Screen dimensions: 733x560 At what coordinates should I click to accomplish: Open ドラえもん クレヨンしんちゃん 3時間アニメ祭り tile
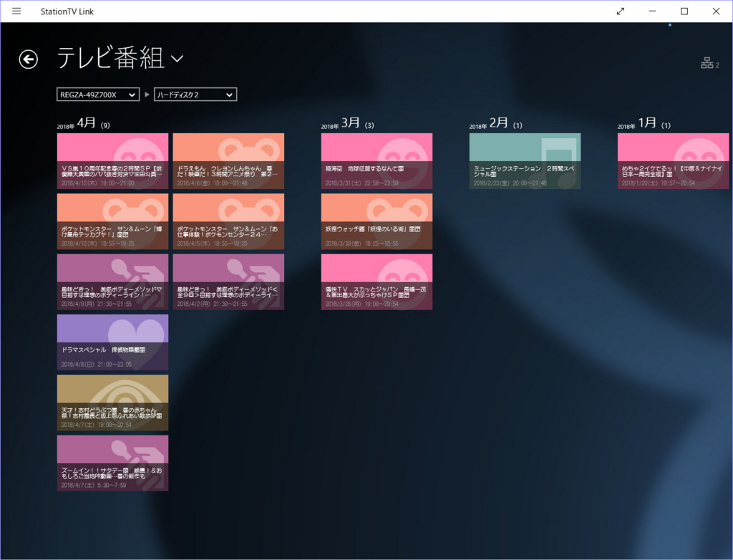(x=228, y=161)
